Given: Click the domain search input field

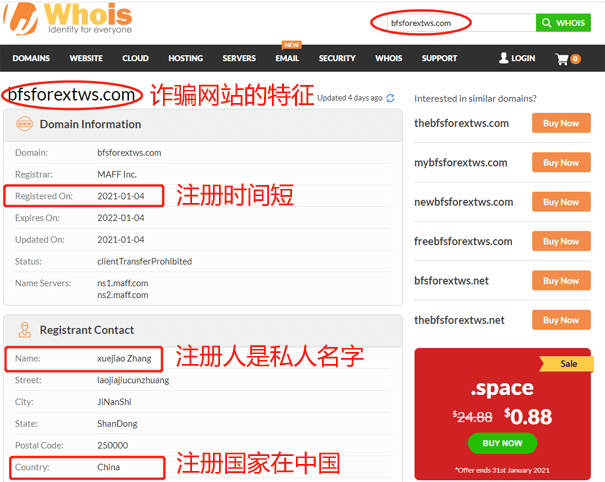Looking at the screenshot, I should pos(461,23).
